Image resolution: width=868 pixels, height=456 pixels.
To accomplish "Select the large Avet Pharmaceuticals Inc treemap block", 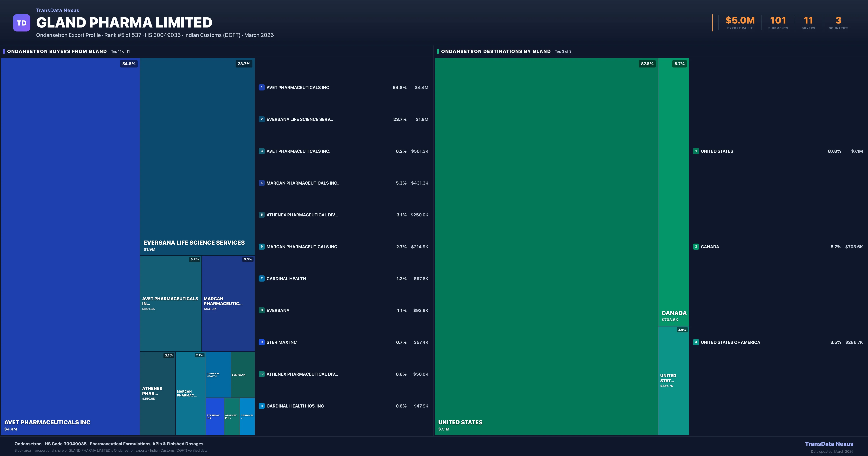I will pos(70,246).
